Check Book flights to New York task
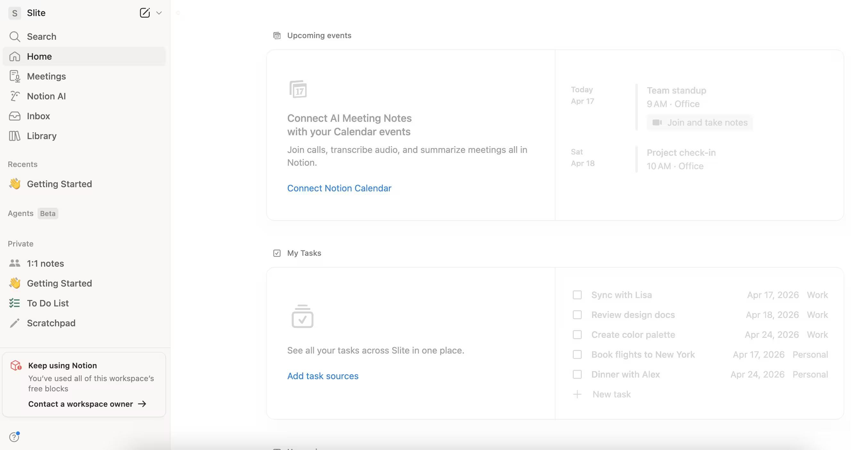868x450 pixels. point(577,354)
